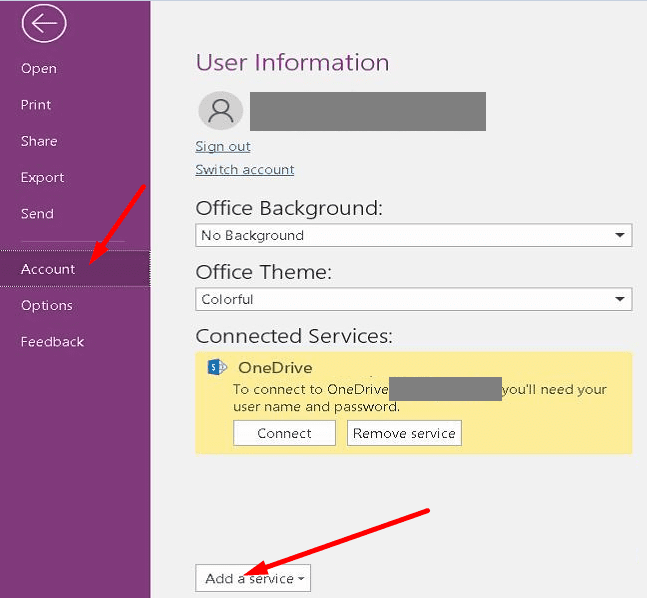The image size is (647, 598).
Task: Open Options from the sidebar
Action: (x=47, y=305)
